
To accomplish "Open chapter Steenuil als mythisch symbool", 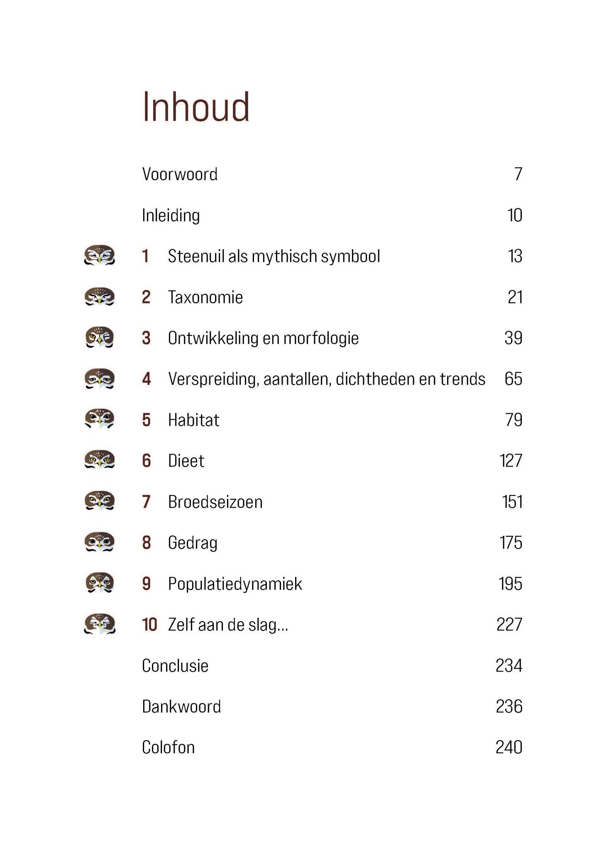I will [x=274, y=256].
